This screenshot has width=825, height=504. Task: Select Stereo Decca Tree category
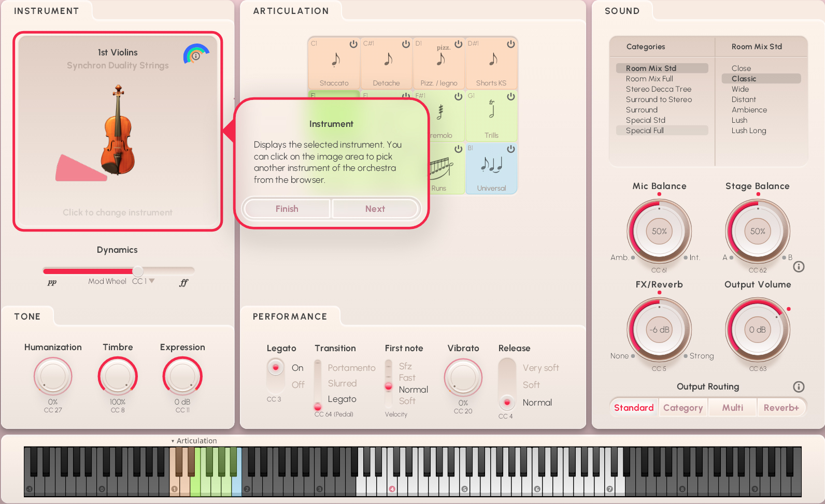658,89
